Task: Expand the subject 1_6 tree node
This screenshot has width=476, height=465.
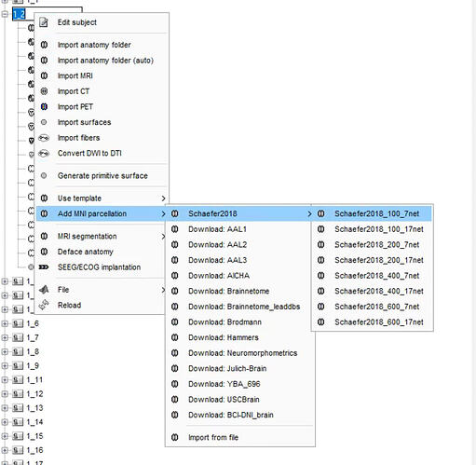Action: click(x=5, y=323)
